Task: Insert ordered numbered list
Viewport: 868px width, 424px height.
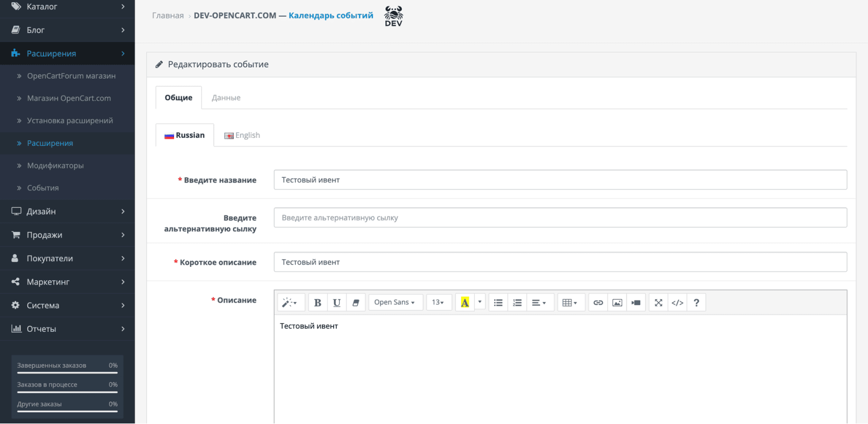Action: [x=517, y=303]
